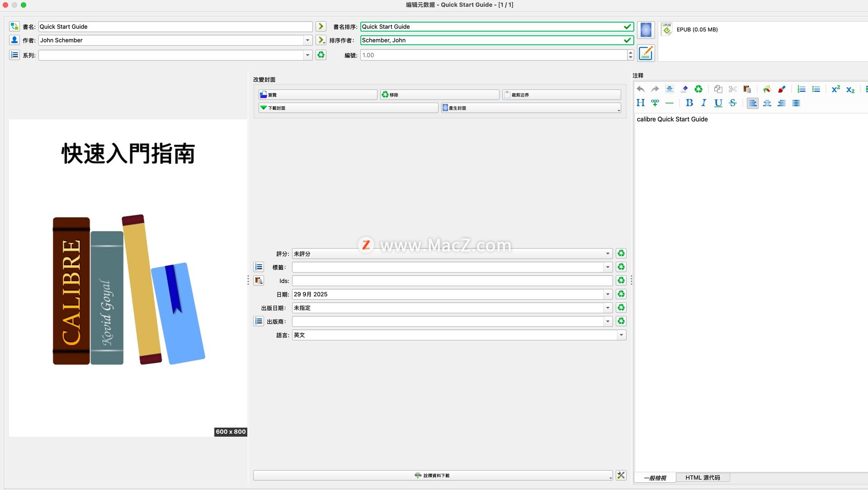Image resolution: width=868 pixels, height=490 pixels.
Task: Switch to 一般檢視 tab
Action: 655,478
